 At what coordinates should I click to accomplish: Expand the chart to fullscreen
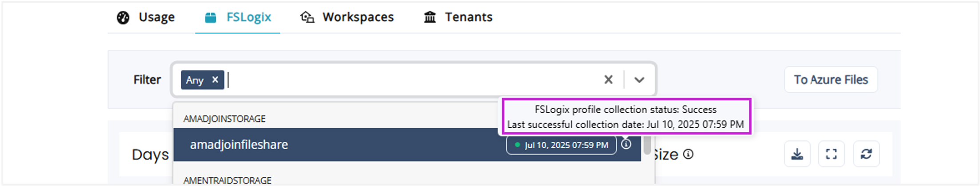[831, 154]
